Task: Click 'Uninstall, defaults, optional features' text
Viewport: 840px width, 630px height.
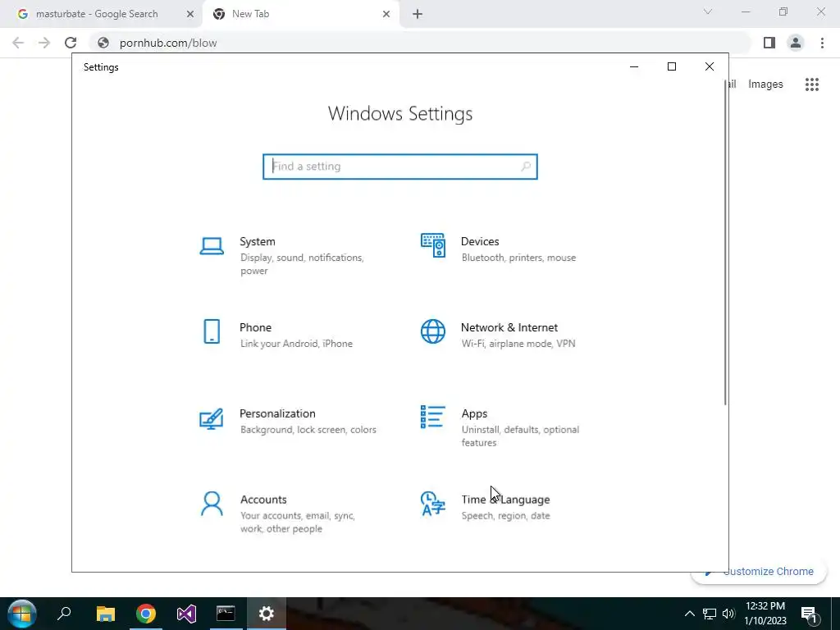Action: click(520, 436)
